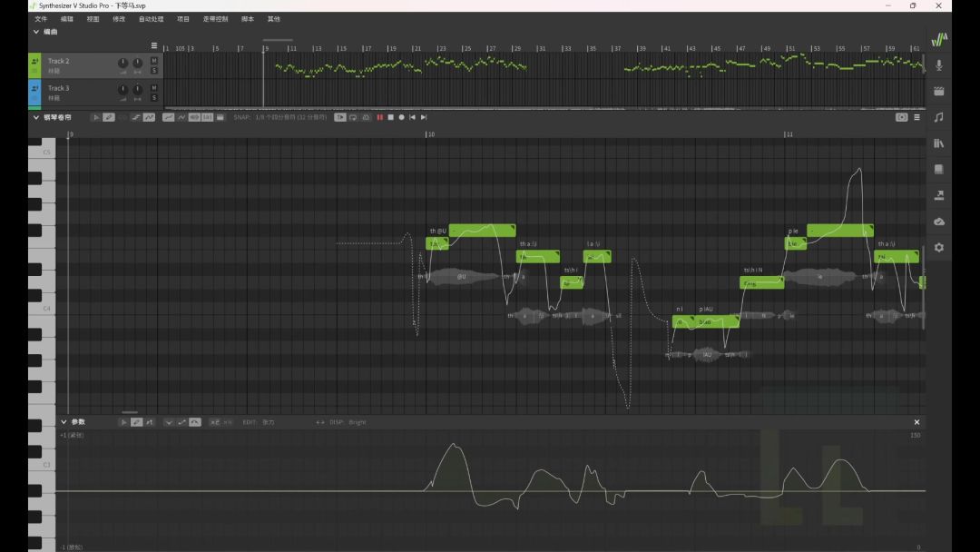Screen dimensions: 980x552
Task: Collapse the 钢琴卷帘 piano roll panel
Action: tap(36, 117)
